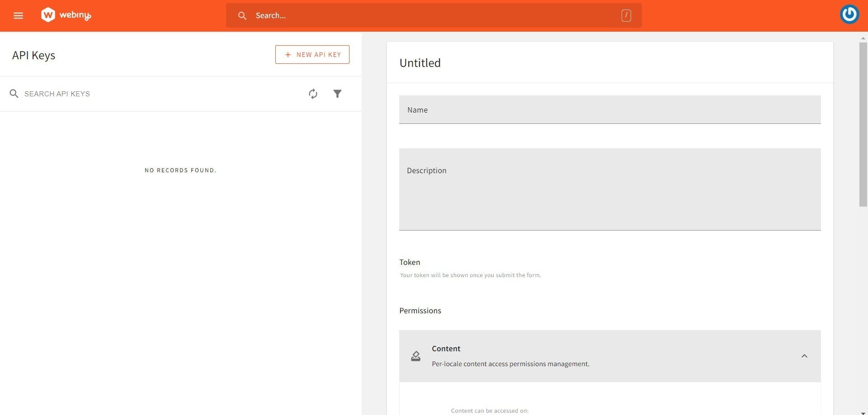868x415 pixels.
Task: Open the user account avatar menu
Action: point(849,14)
